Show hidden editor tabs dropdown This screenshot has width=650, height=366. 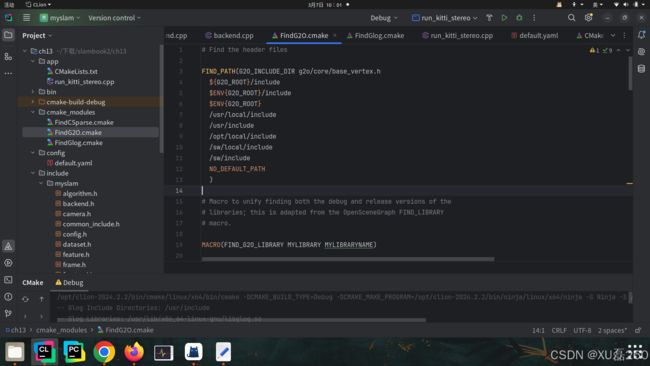click(613, 36)
